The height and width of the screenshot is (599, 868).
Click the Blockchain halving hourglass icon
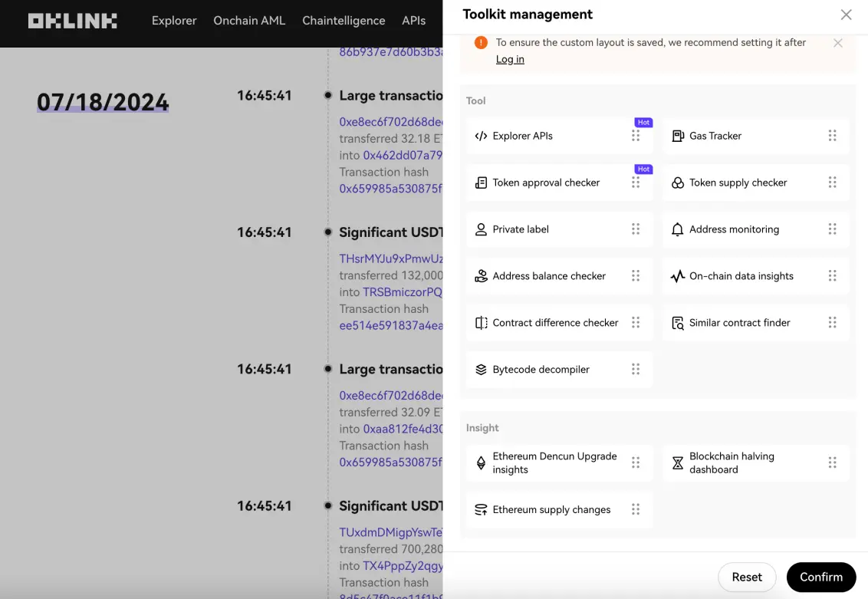678,462
